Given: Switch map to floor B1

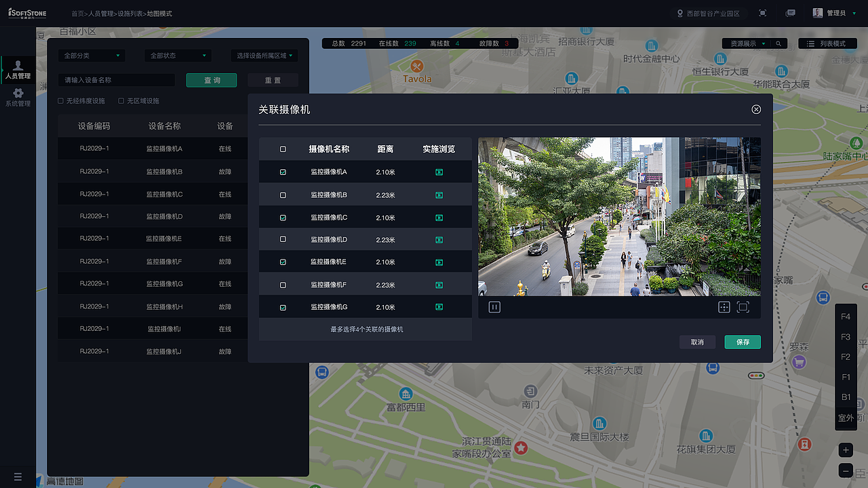Looking at the screenshot, I should click(846, 398).
